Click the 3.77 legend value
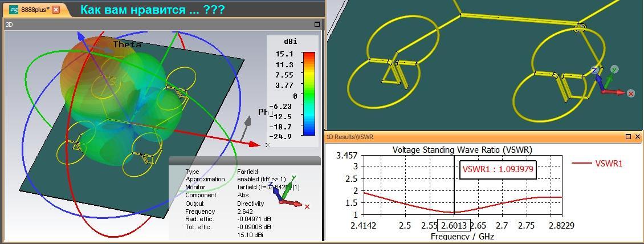The height and width of the screenshot is (244, 644). (284, 85)
